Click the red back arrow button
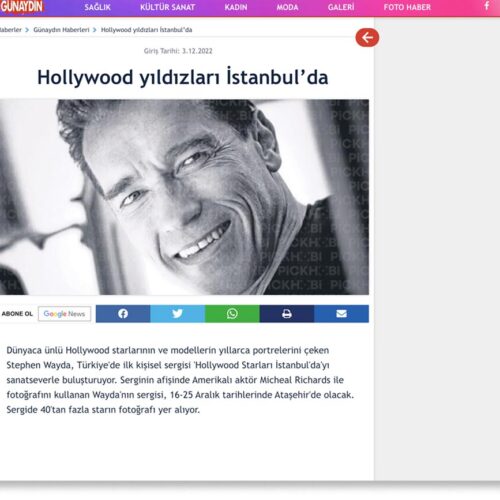The height and width of the screenshot is (500, 500). (367, 37)
